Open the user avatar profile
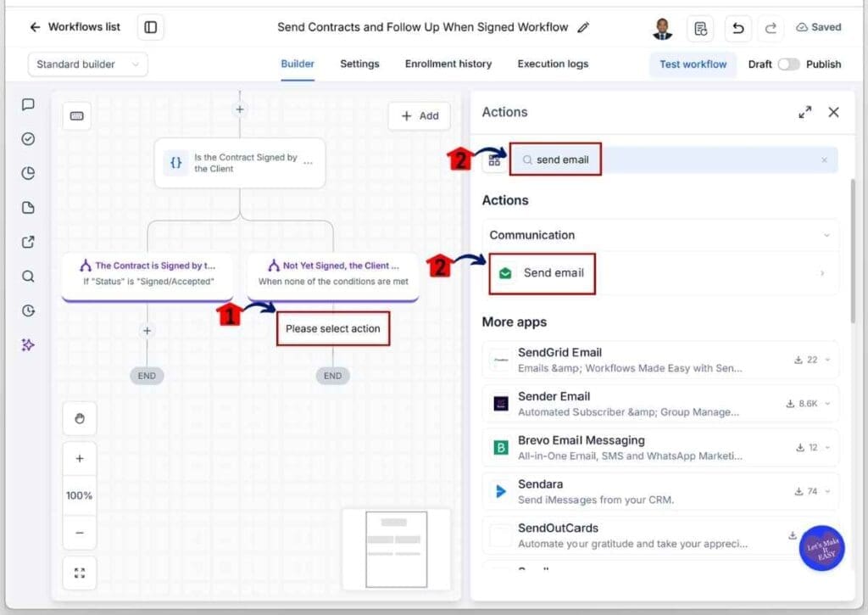 663,28
